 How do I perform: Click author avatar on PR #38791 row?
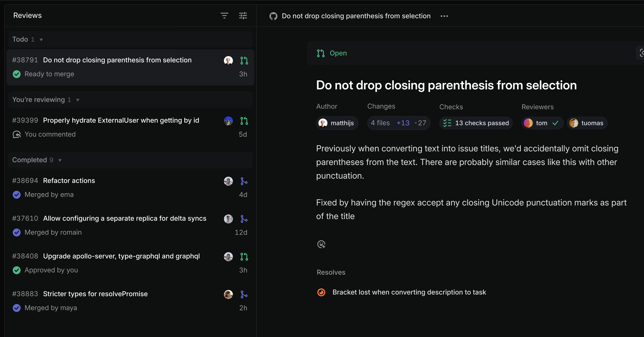228,60
